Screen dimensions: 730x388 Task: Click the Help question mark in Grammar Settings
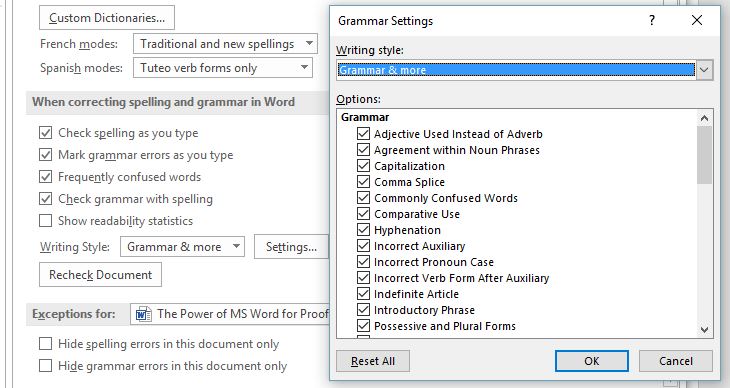(652, 20)
